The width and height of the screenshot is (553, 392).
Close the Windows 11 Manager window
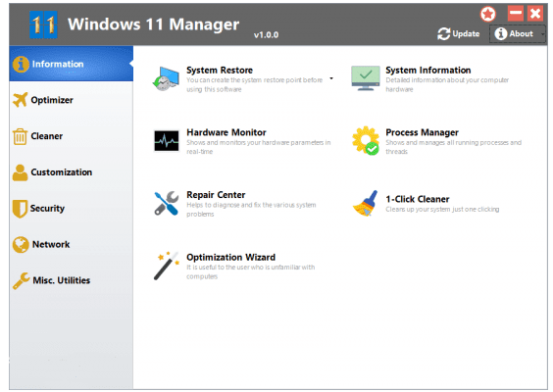pyautogui.click(x=535, y=14)
